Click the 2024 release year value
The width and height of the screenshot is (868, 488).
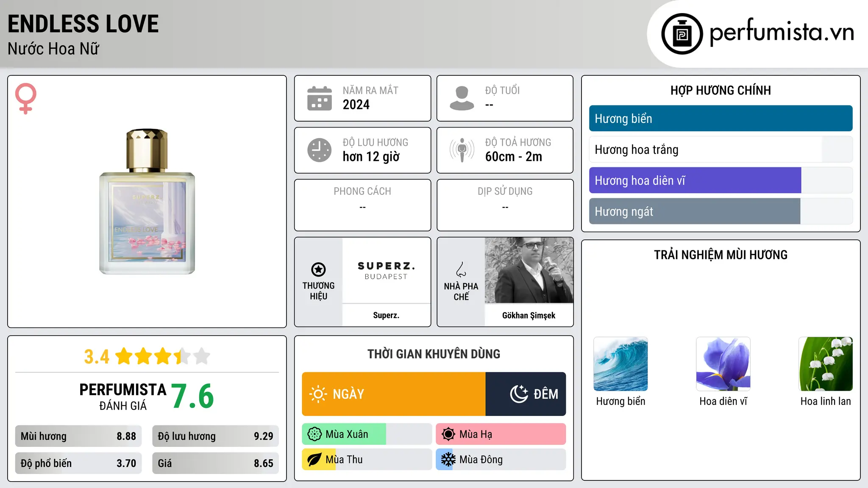pyautogui.click(x=356, y=105)
